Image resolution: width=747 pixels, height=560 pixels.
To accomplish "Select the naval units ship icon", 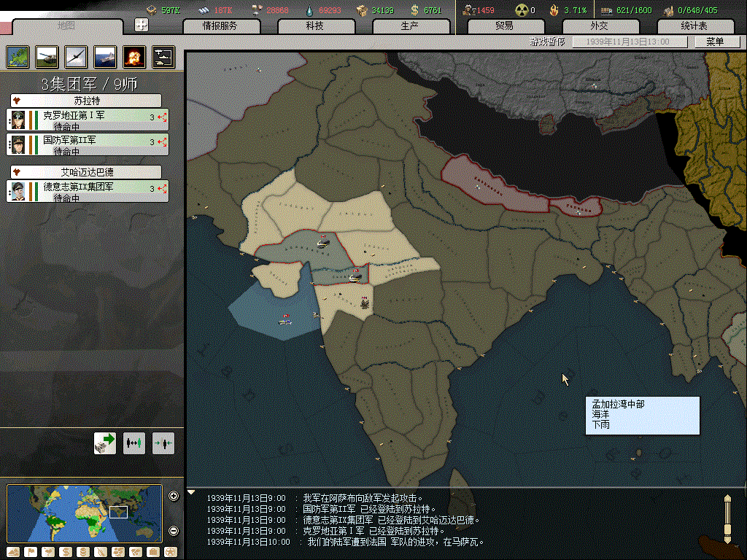I will 105,56.
